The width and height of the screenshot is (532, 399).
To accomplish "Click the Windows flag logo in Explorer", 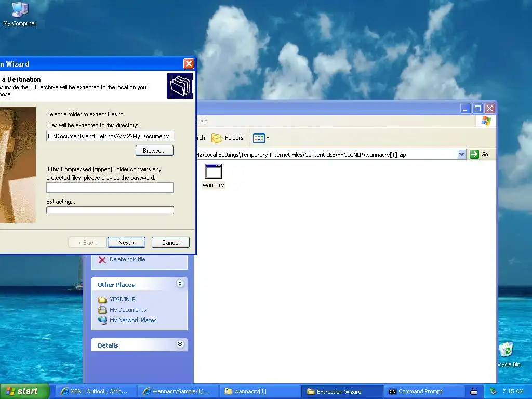I will pos(486,121).
